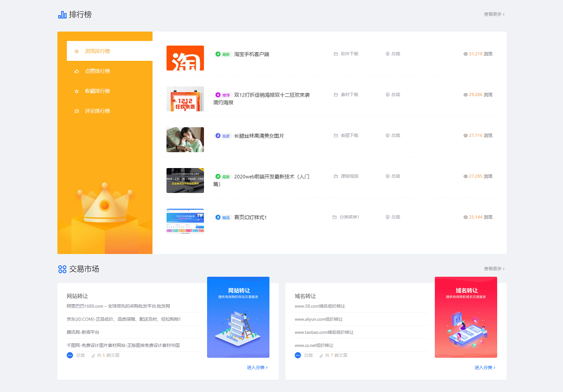Open the 淘宝手机客户端 article title
563x392 pixels.
[252, 54]
